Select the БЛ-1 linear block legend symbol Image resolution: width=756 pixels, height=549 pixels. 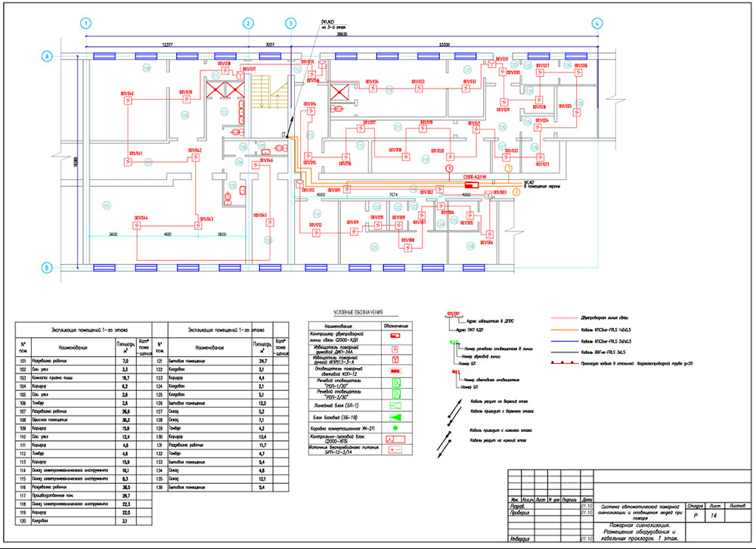[395, 405]
